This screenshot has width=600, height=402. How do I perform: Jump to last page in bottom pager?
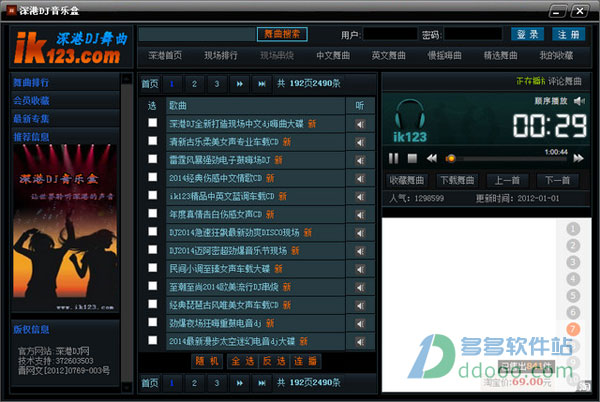[x=262, y=383]
